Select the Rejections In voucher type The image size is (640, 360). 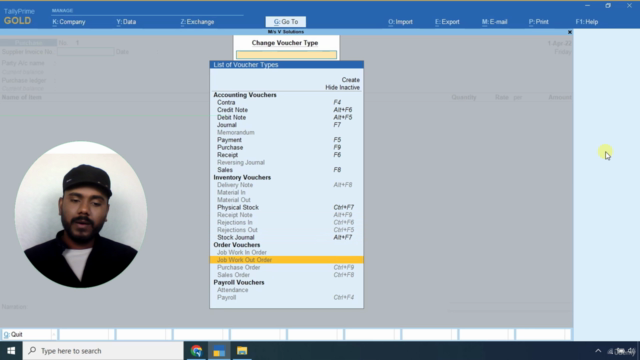(x=286, y=222)
